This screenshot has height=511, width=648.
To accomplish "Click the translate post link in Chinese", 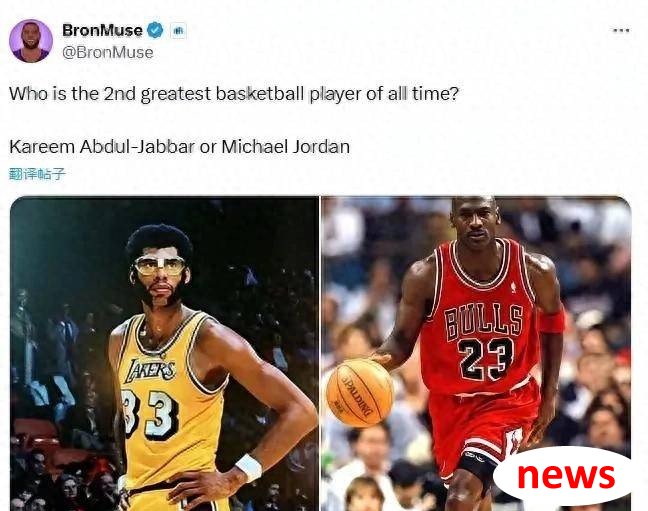I will coord(37,174).
